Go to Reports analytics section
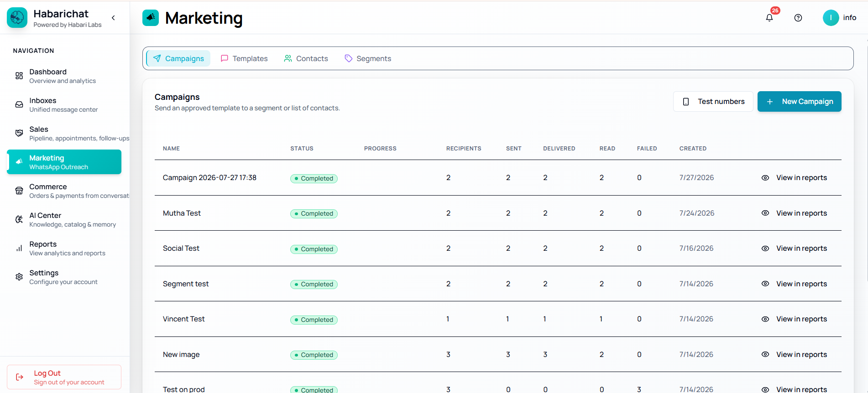This screenshot has height=393, width=868. click(x=64, y=248)
